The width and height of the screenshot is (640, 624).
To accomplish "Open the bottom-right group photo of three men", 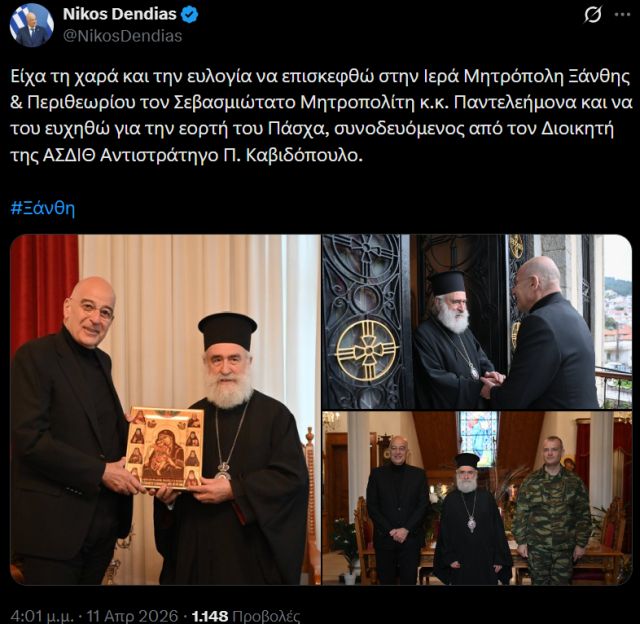I will click(x=477, y=498).
